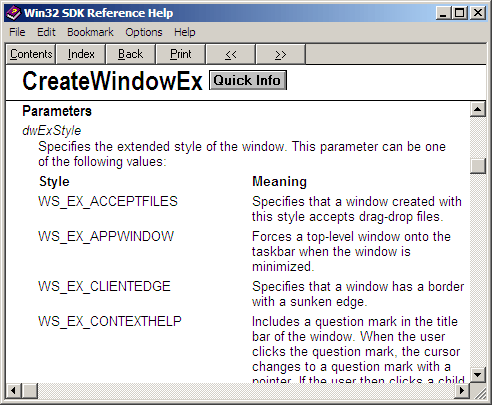Click the Contents button
492x405 pixels.
click(x=31, y=54)
